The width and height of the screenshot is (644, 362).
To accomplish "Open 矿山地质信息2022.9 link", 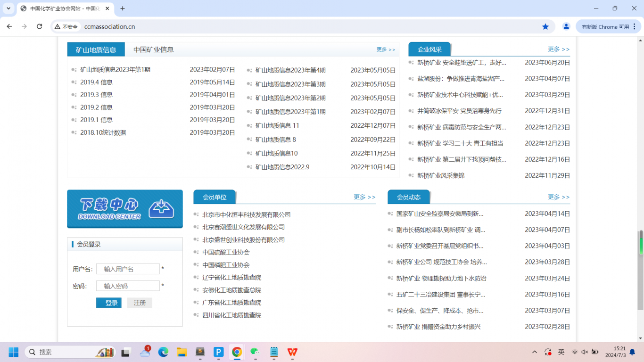I will click(x=282, y=167).
